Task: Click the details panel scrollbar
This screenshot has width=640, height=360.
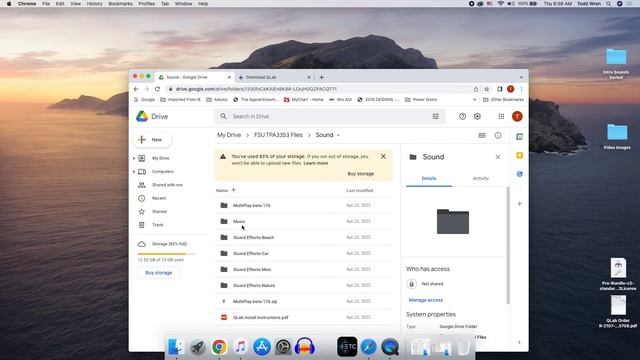Action: click(x=508, y=245)
